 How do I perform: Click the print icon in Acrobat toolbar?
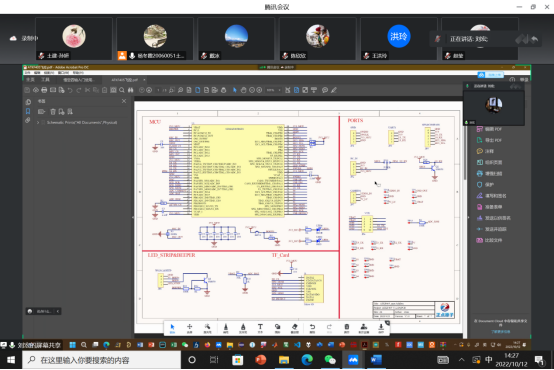(x=44, y=90)
